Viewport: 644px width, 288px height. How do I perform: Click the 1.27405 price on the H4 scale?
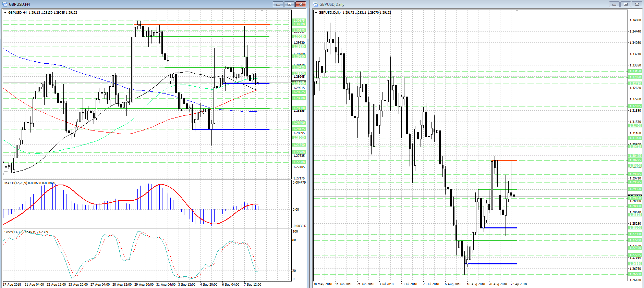[299, 167]
